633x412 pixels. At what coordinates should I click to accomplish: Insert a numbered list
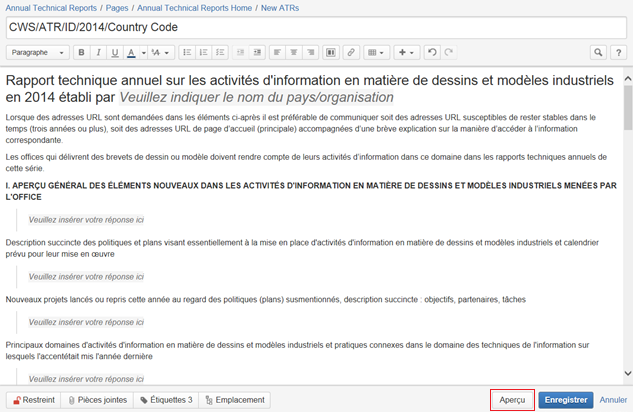(x=204, y=52)
